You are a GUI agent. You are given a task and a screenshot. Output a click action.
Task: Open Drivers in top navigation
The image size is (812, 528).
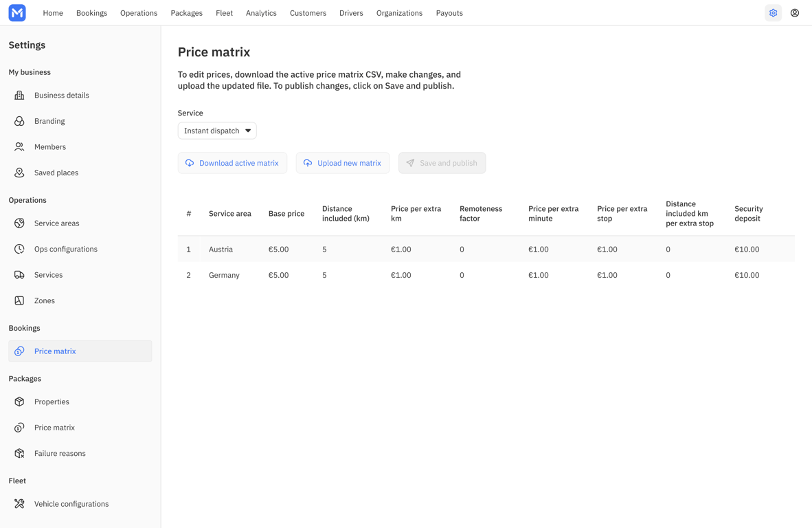tap(351, 13)
